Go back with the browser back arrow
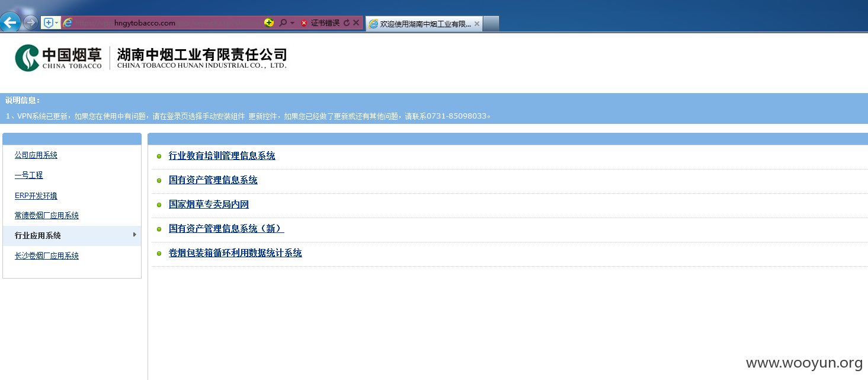Image resolution: width=868 pixels, height=380 pixels. click(11, 23)
